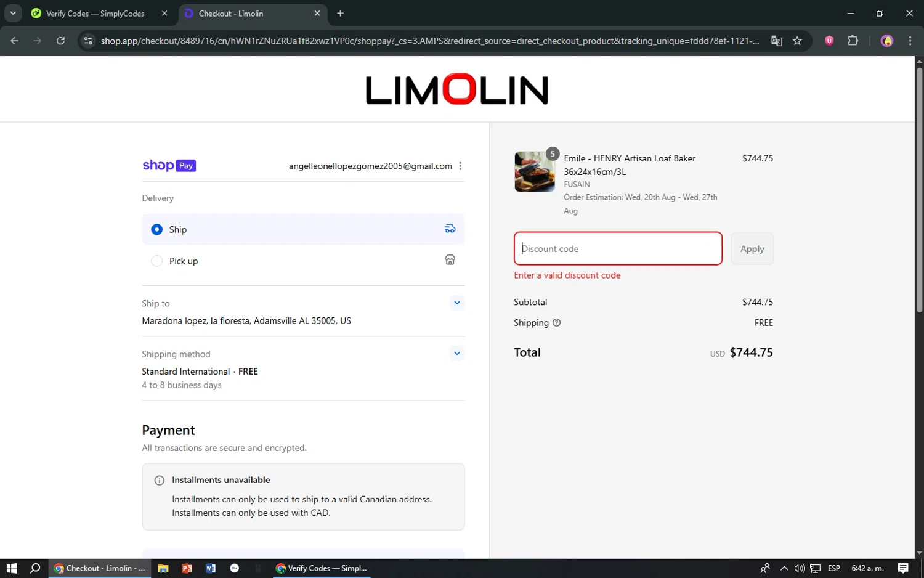Open File Explorer from taskbar
924x578 pixels.
click(x=163, y=568)
